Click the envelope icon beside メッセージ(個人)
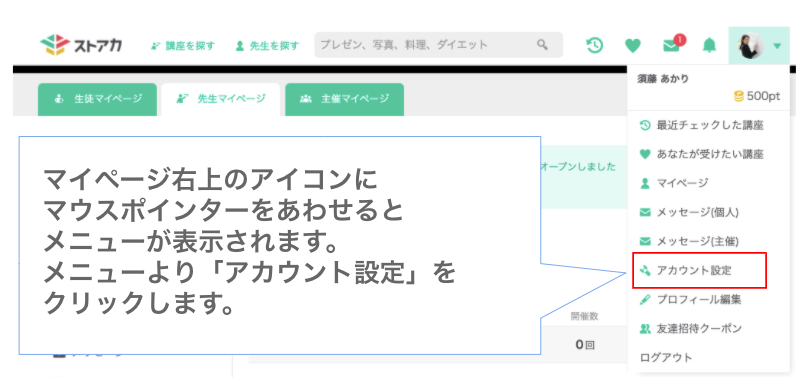The image size is (810, 377). 644,212
